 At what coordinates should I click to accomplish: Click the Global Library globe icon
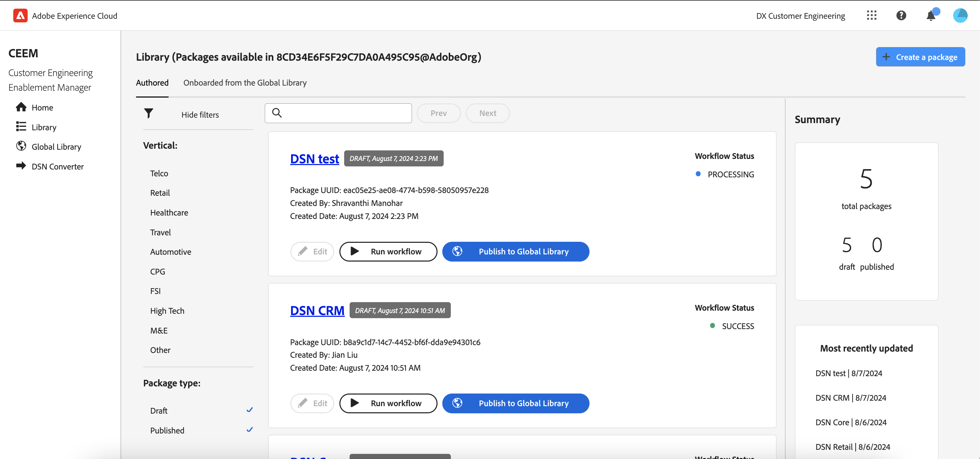pyautogui.click(x=21, y=146)
